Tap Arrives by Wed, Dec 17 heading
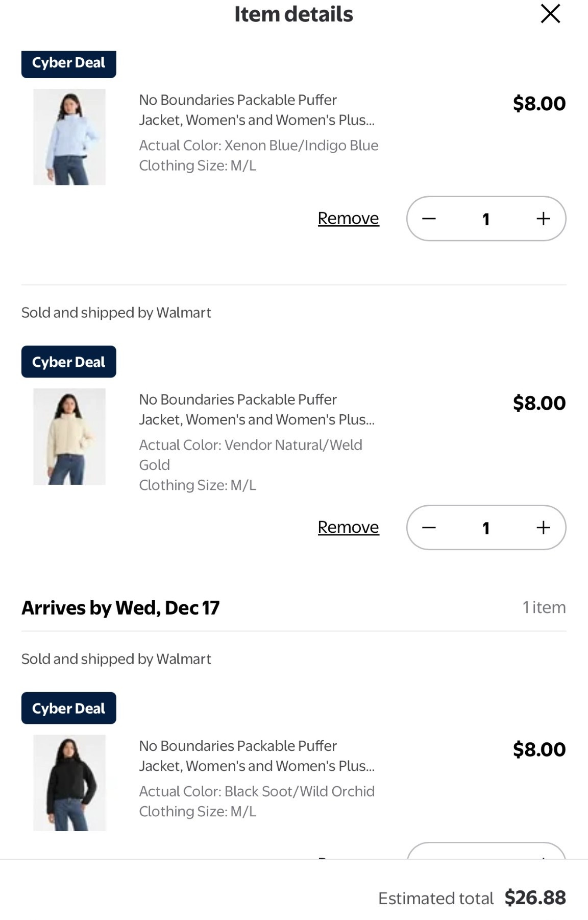 pyautogui.click(x=120, y=608)
